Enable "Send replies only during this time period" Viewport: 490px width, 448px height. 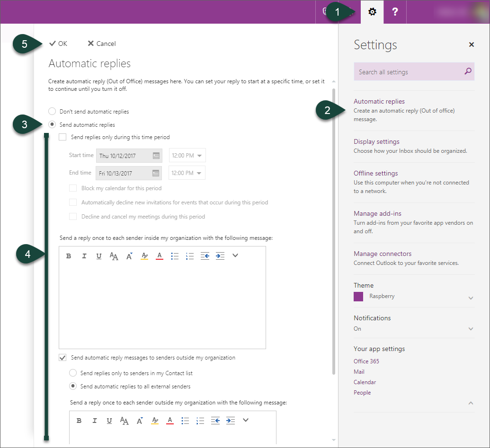coord(62,137)
